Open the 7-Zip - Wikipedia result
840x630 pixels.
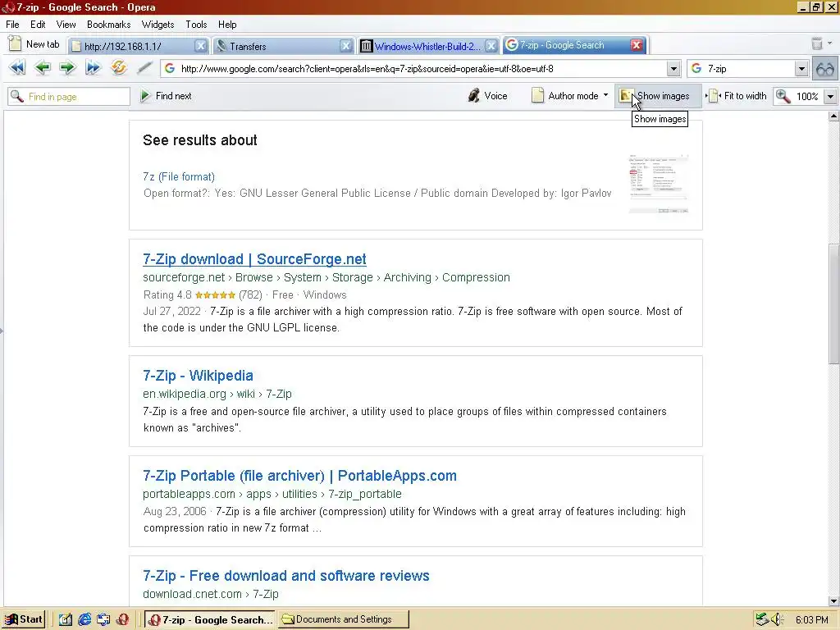click(198, 376)
